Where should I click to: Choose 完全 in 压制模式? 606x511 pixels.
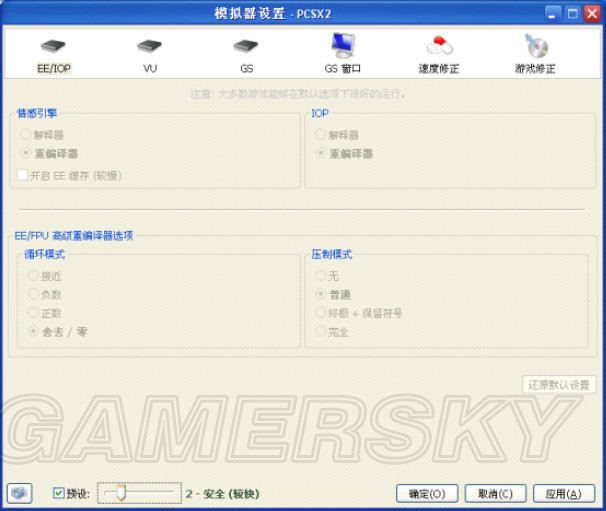coord(332,331)
